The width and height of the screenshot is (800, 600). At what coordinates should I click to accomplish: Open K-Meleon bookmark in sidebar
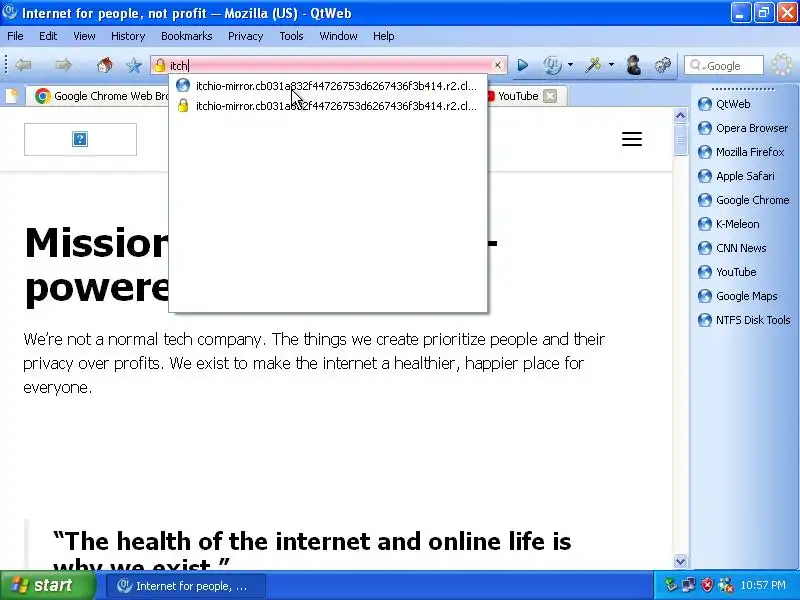(729, 224)
